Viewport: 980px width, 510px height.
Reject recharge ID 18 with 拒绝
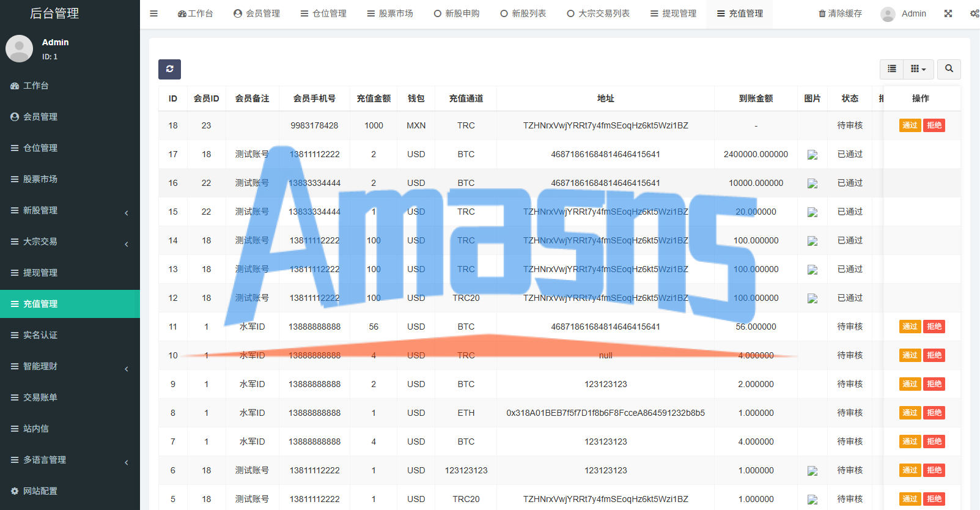pyautogui.click(x=934, y=125)
